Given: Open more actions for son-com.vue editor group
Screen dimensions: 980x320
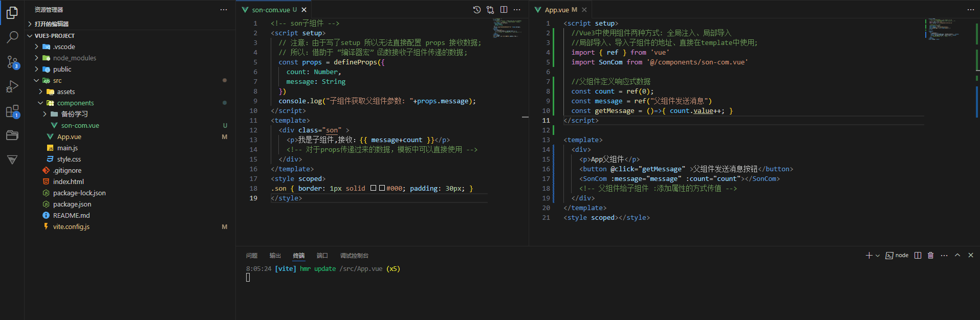Looking at the screenshot, I should coord(517,10).
